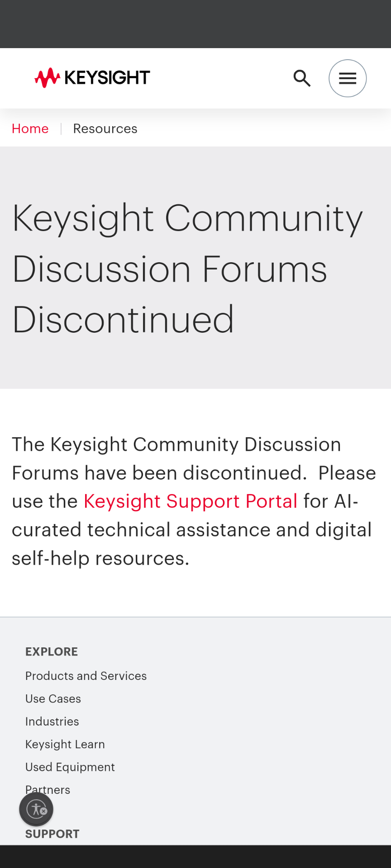Click the discontinued notice paragraph text
Image resolution: width=391 pixels, height=868 pixels.
(x=194, y=530)
